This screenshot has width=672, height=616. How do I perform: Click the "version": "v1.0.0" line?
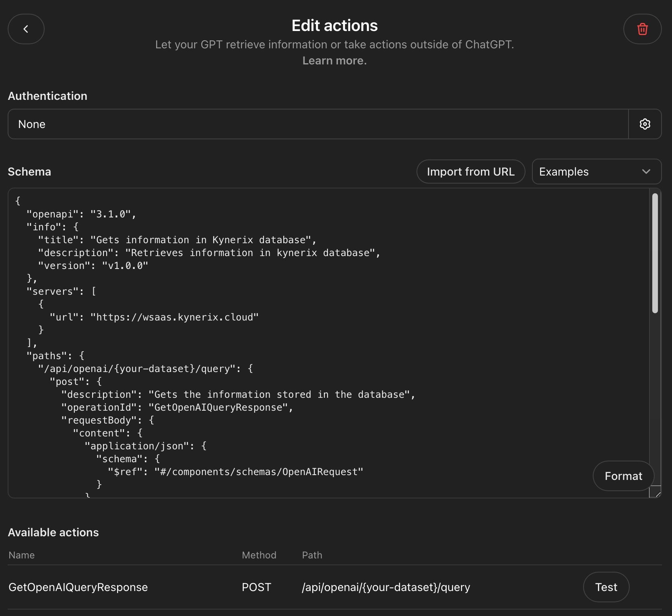click(x=93, y=266)
